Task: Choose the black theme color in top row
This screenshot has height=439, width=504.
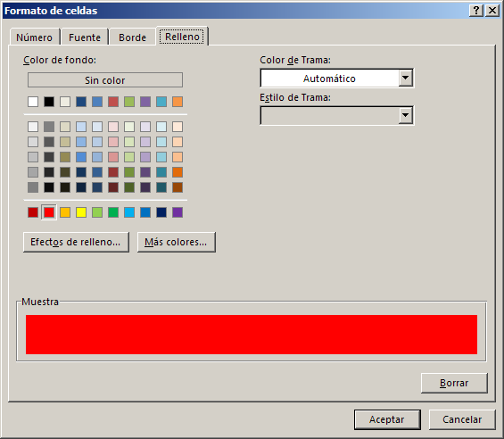Action: tap(49, 102)
